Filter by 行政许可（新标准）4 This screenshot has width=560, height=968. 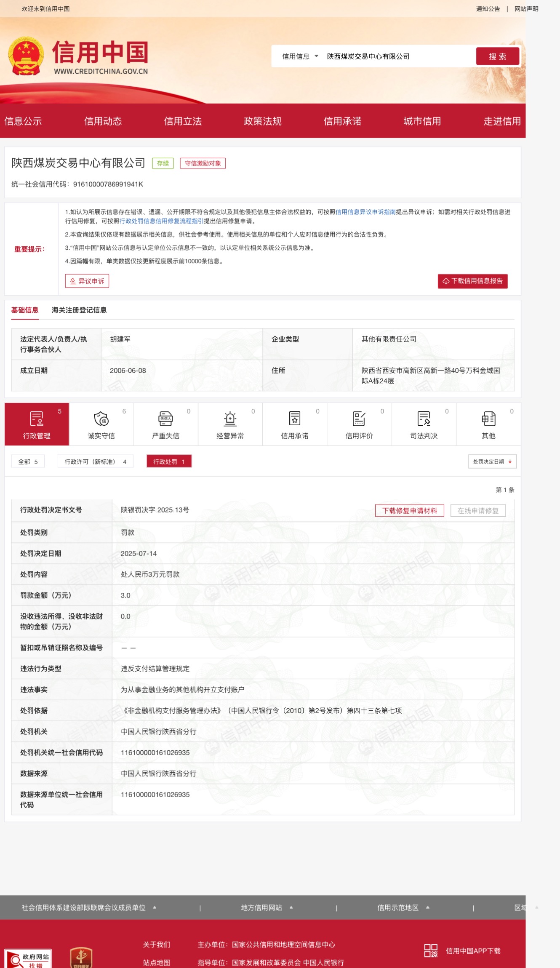click(x=96, y=461)
